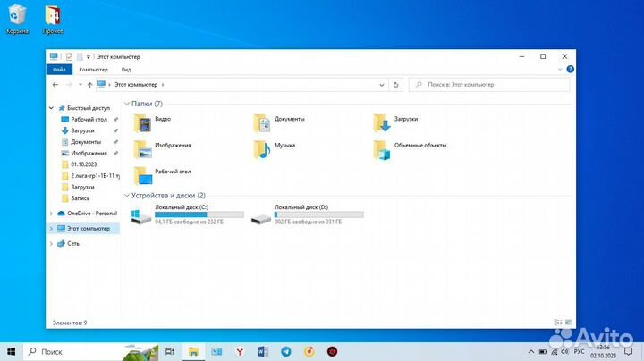Open Yandex Browser from the taskbar

[x=239, y=351]
